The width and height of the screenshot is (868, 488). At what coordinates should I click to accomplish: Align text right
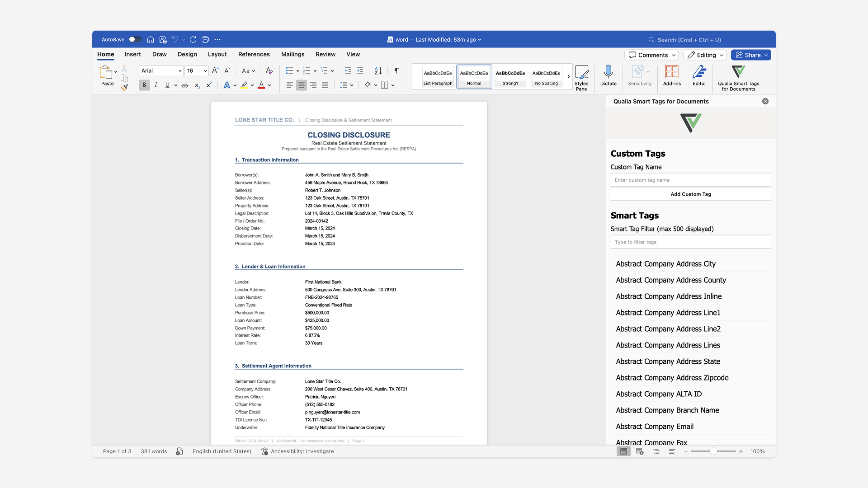(x=313, y=85)
